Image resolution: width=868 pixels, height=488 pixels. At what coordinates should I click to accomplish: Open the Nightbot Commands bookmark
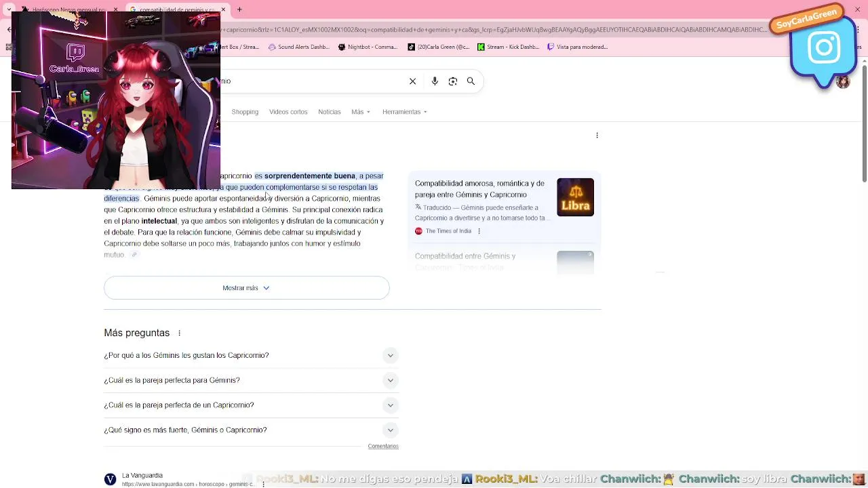click(368, 47)
